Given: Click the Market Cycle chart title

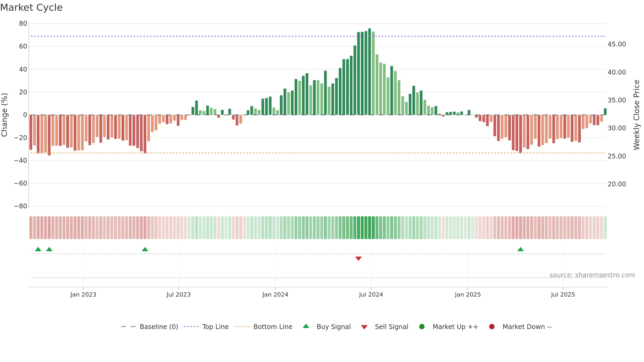Looking at the screenshot, I should [31, 8].
